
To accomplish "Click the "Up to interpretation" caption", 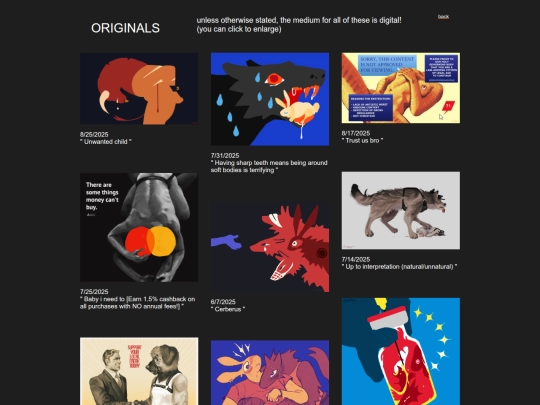I will 399,267.
